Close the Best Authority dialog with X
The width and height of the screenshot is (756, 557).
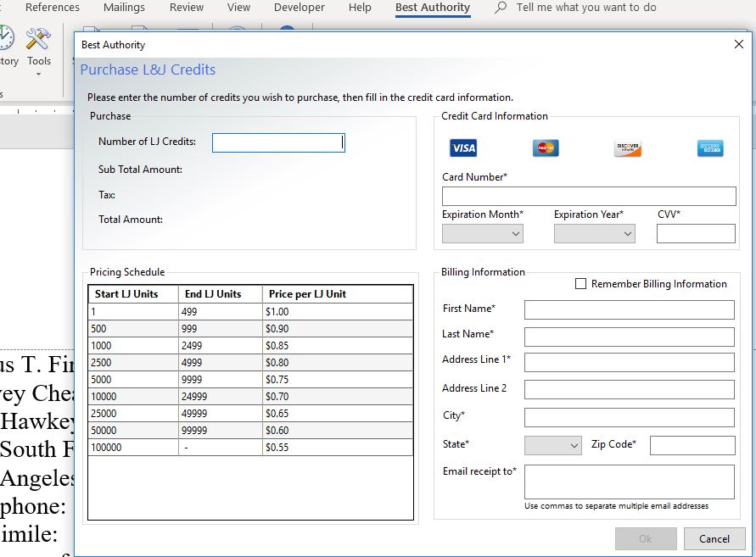click(737, 45)
